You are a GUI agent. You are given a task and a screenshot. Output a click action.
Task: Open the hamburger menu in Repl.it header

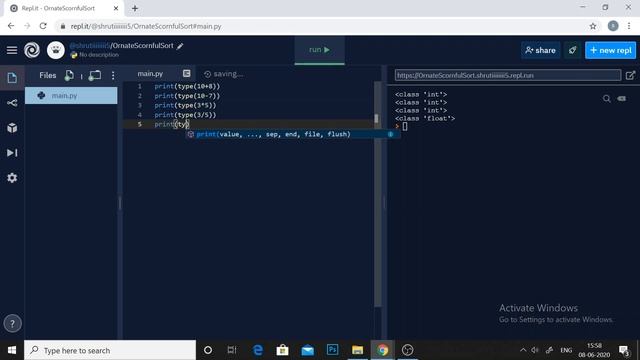point(12,50)
